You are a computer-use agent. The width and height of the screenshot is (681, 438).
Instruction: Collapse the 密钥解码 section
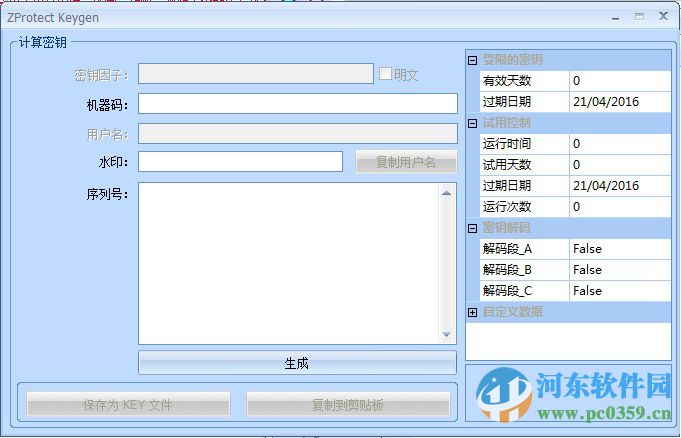473,228
